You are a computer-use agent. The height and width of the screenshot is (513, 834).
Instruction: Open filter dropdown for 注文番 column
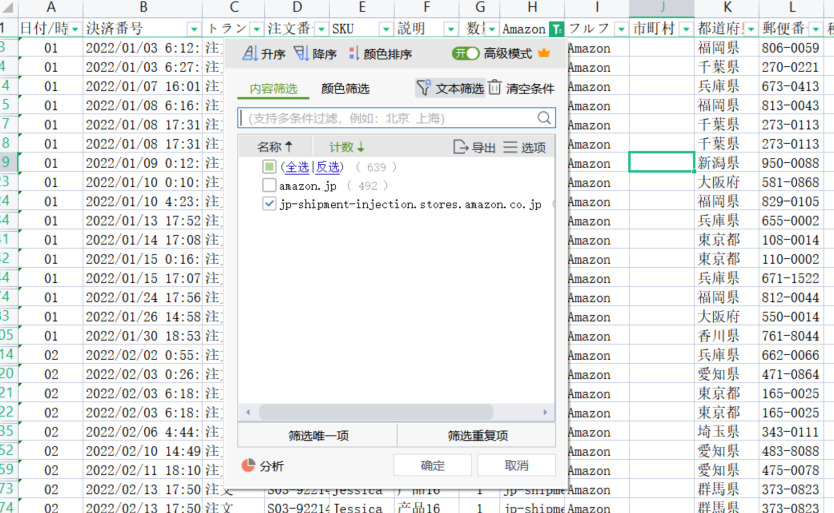321,29
